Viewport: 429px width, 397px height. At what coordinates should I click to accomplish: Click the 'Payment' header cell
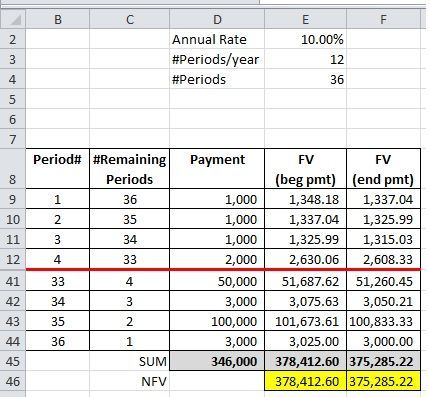(217, 169)
